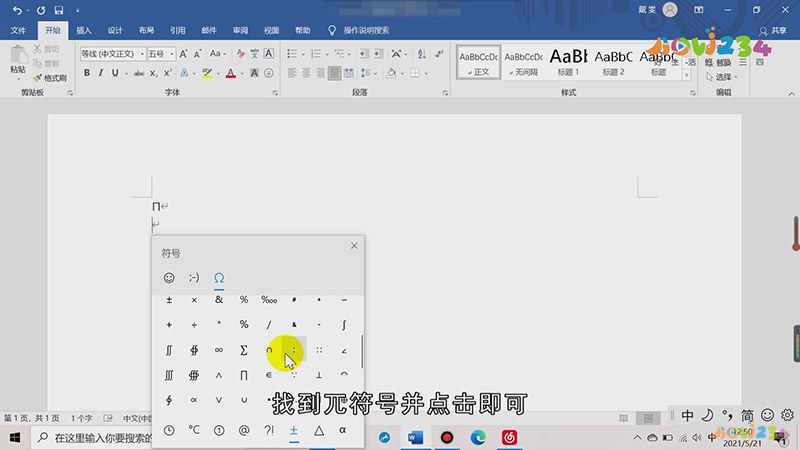Click the symbol panel scrollbar
The width and height of the screenshot is (800, 450).
click(362, 351)
